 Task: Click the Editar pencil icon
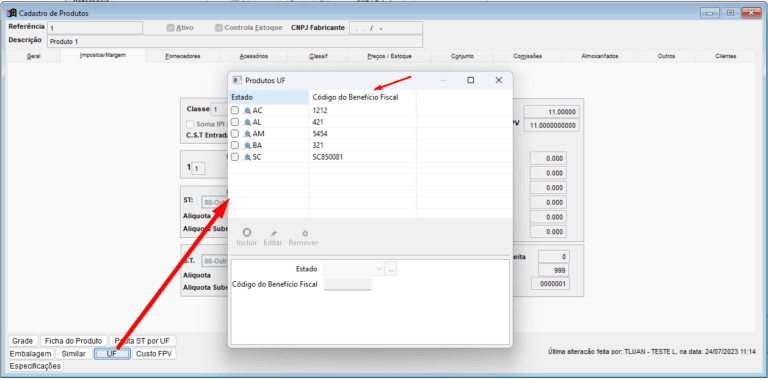pyautogui.click(x=273, y=233)
